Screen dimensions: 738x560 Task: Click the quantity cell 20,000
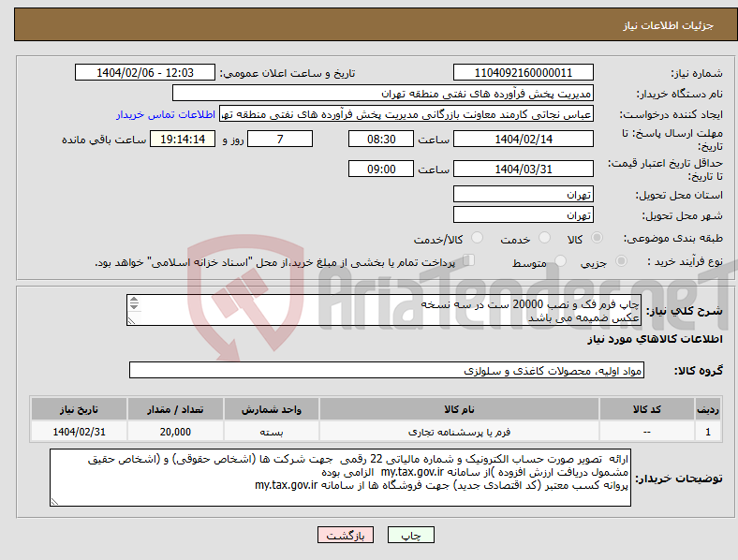pos(175,432)
